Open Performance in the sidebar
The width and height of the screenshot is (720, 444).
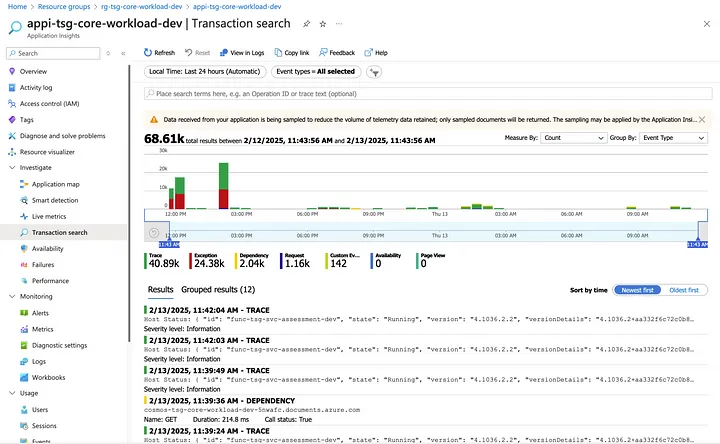50,281
